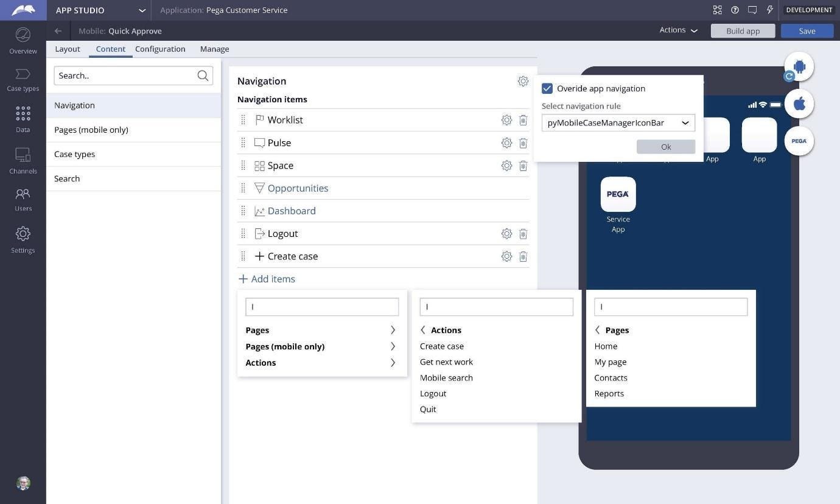Screen dimensions: 840x504
Task: Uncheck Override app navigation checkbox
Action: point(547,88)
